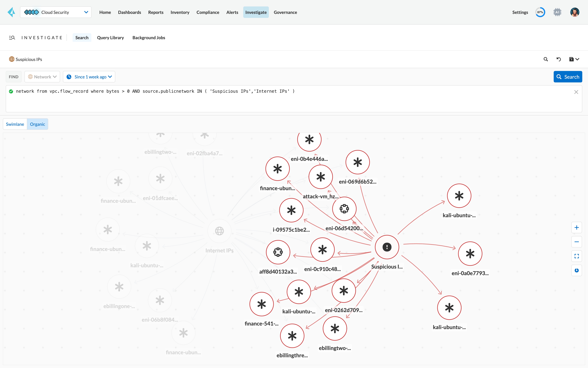
Task: Open the save query dropdown arrow
Action: coord(577,59)
